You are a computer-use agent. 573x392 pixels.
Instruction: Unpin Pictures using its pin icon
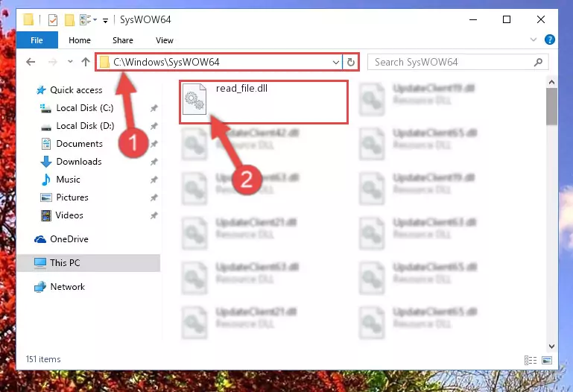153,197
